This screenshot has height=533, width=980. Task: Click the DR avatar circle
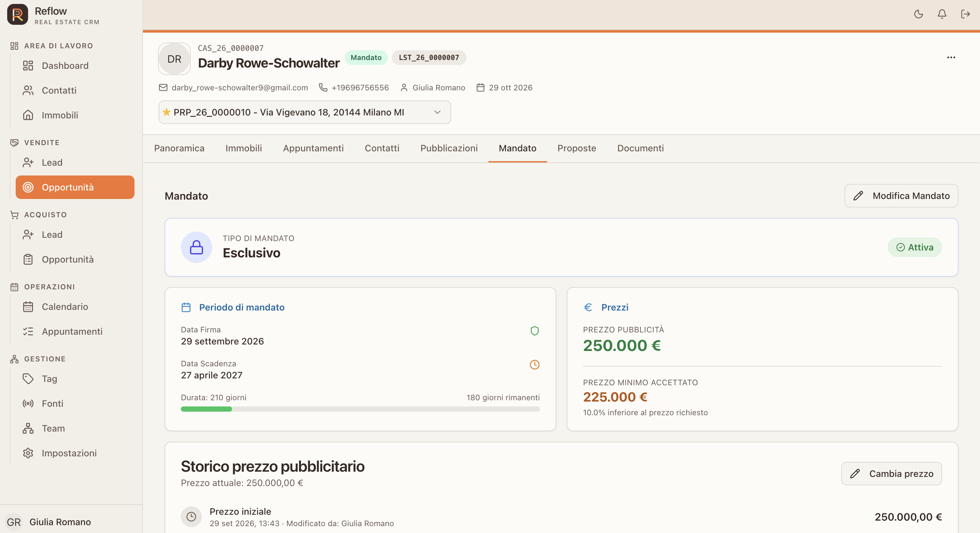pyautogui.click(x=174, y=59)
